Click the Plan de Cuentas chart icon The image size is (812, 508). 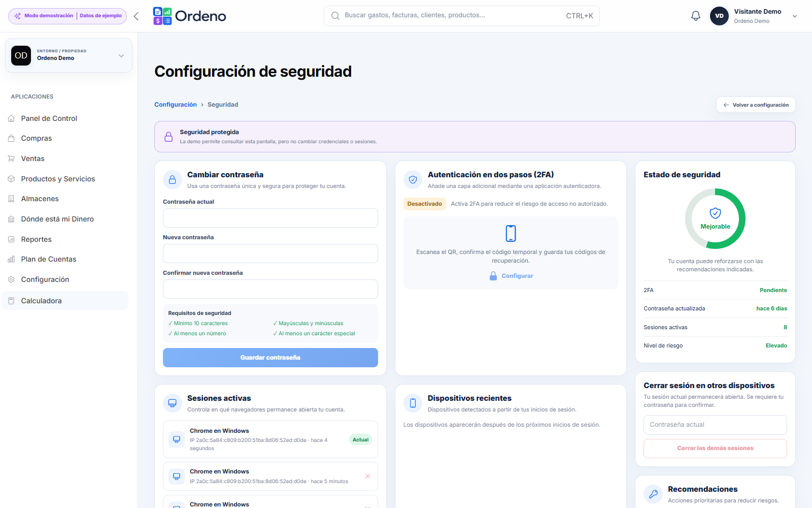(x=11, y=259)
